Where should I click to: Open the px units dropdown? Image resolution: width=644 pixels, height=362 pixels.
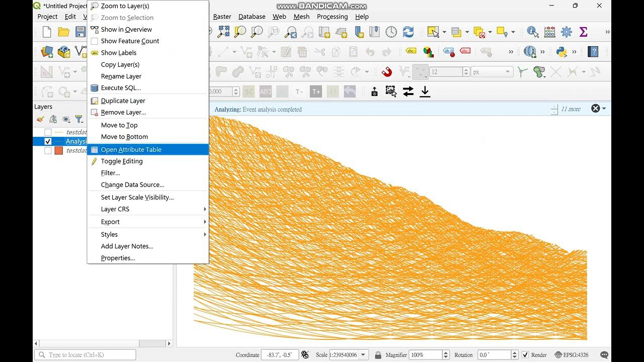(492, 72)
